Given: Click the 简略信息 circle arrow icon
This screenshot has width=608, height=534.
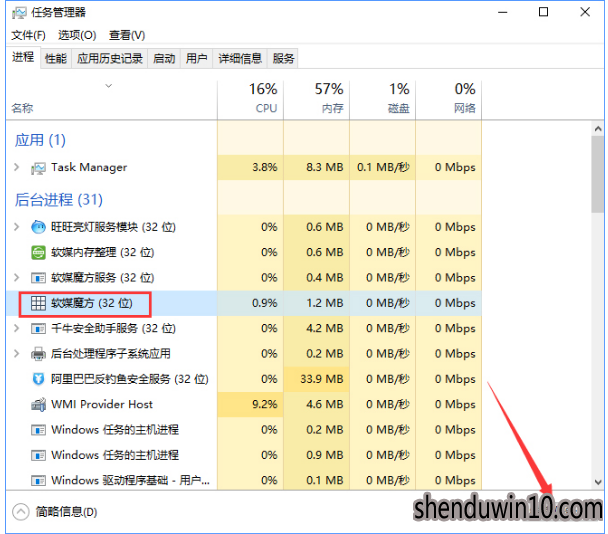Looking at the screenshot, I should [x=21, y=512].
